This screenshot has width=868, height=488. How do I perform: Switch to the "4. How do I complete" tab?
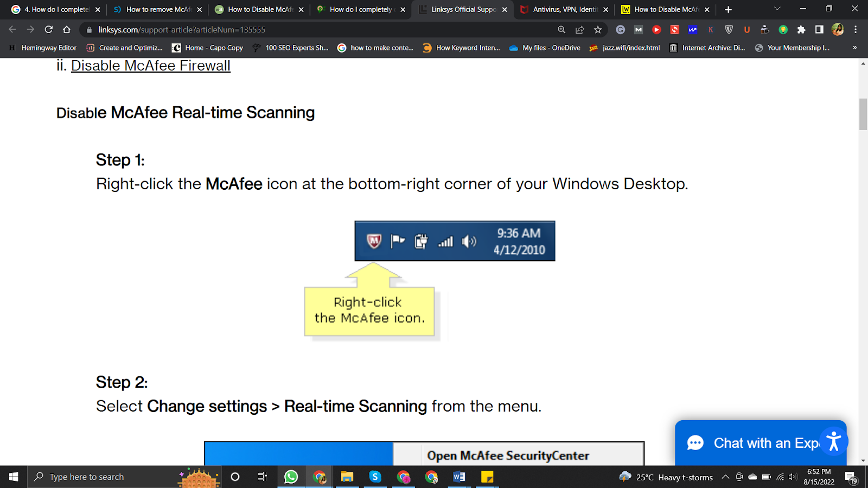pos(56,9)
